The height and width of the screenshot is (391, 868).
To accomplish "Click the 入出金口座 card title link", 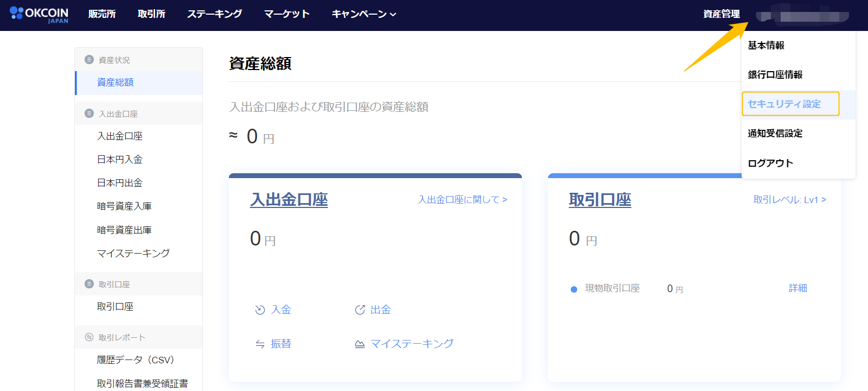I will coord(289,200).
